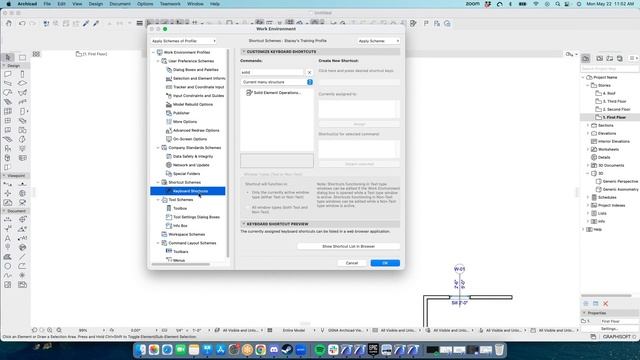
Task: Select Workspace Schemes in the tree
Action: 187,234
